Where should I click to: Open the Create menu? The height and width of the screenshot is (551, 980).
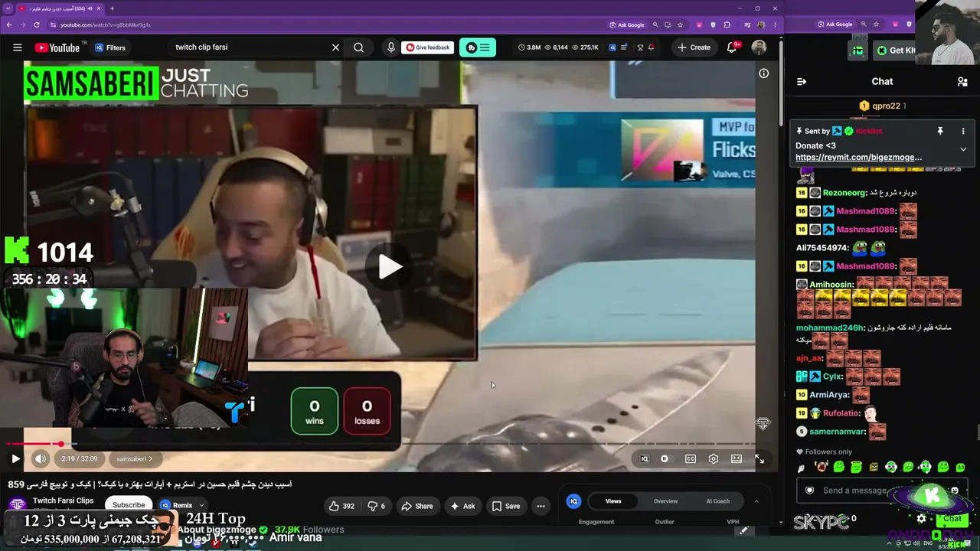click(x=694, y=47)
